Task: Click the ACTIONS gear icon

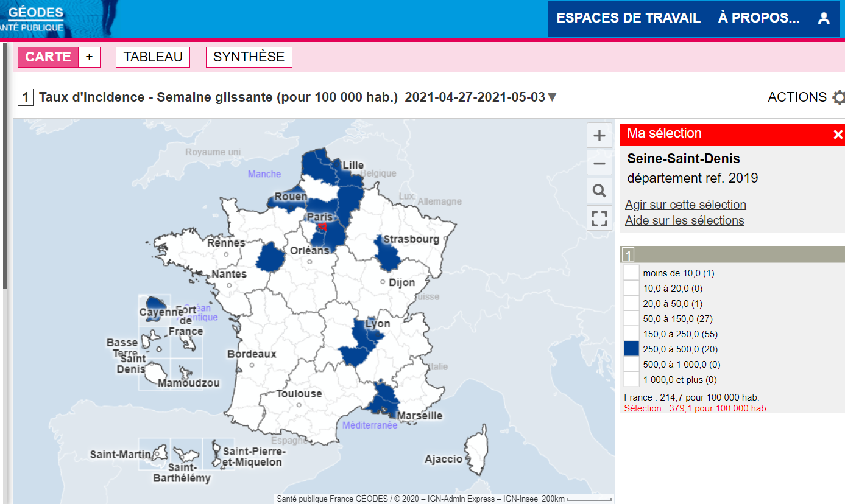Action: [839, 97]
